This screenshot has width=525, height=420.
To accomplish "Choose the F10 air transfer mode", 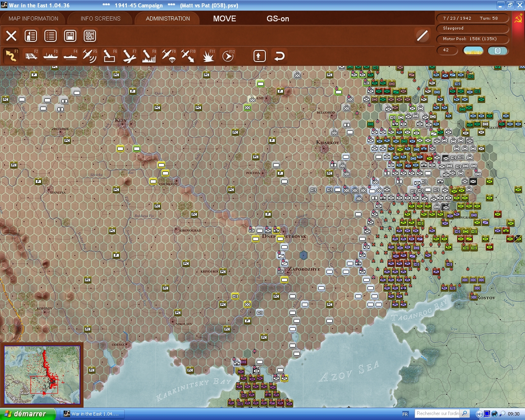I will coord(188,56).
